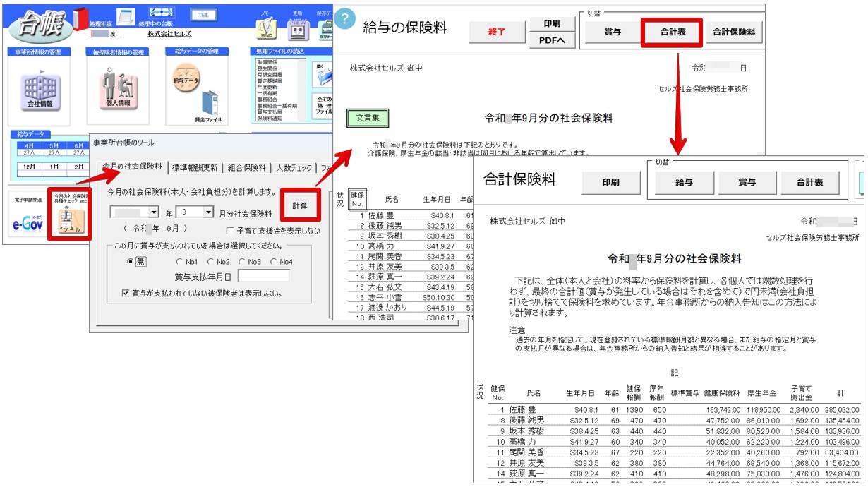
Task: Click 合計表 in 合計保険料 window
Action: (x=809, y=182)
